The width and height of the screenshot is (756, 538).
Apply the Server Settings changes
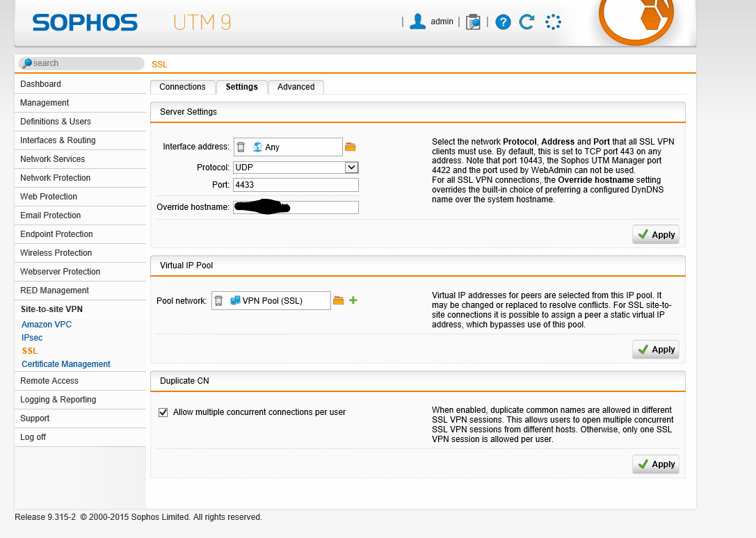(x=655, y=235)
